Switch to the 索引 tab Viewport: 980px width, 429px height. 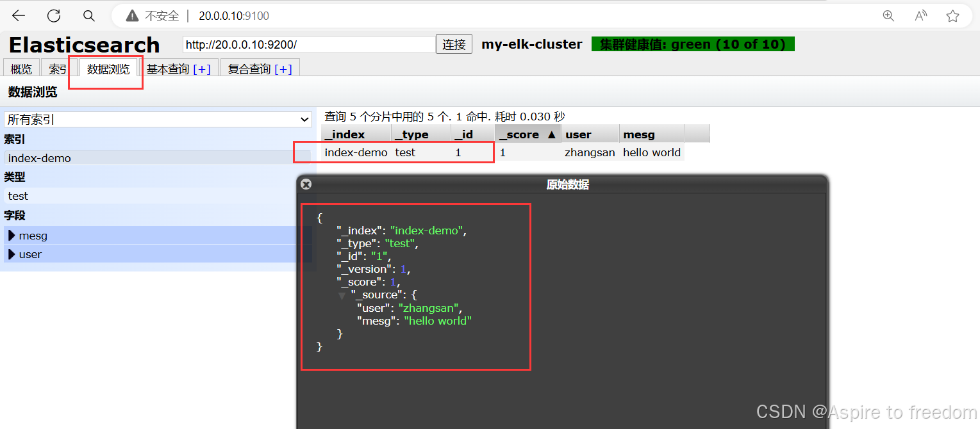[58, 69]
